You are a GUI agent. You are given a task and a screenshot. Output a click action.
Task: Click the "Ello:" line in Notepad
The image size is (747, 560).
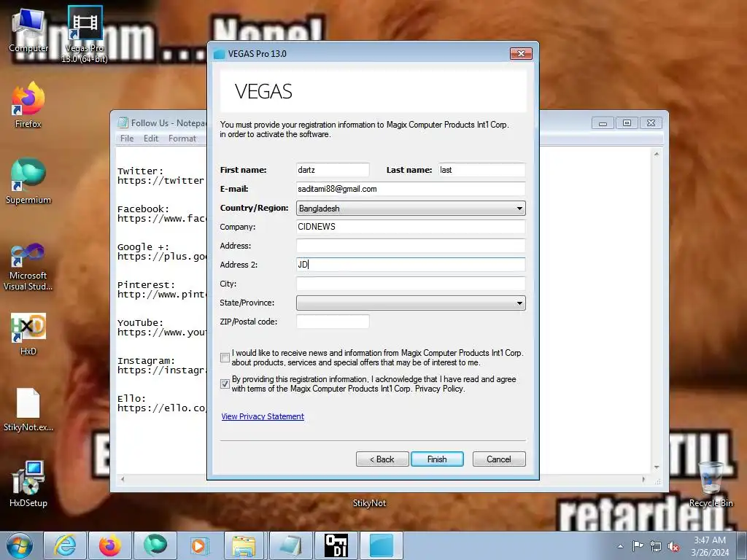pos(131,399)
